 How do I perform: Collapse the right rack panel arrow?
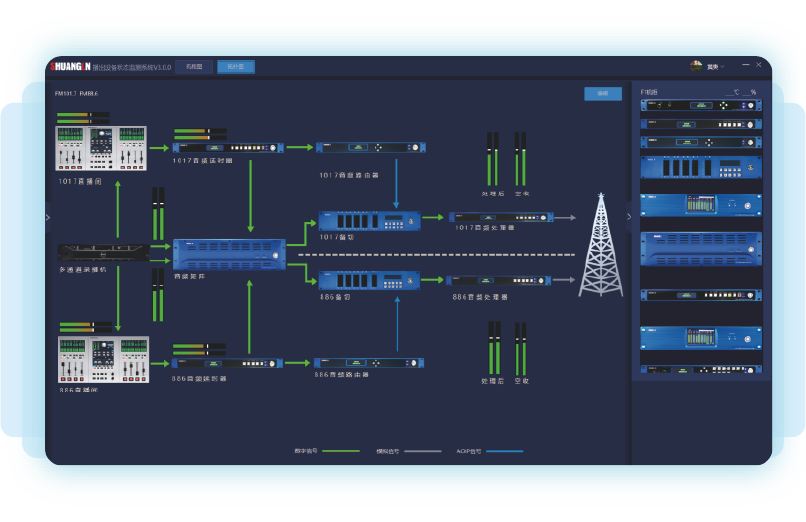pos(629,215)
